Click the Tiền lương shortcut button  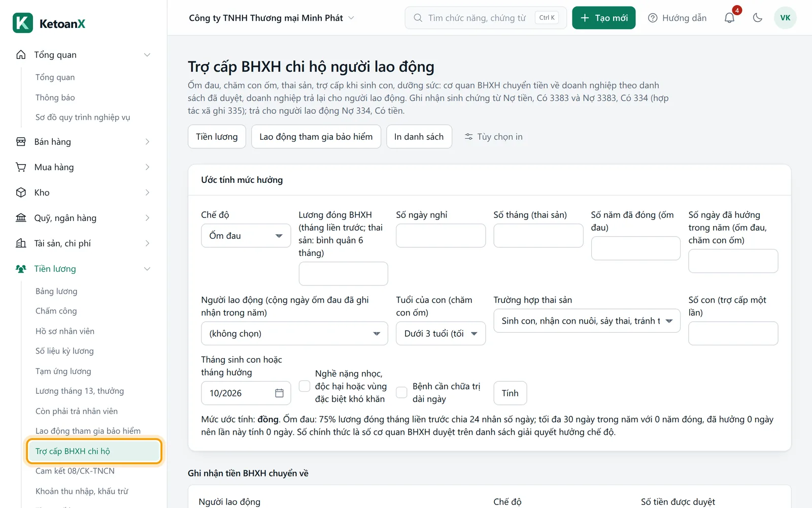(x=217, y=137)
